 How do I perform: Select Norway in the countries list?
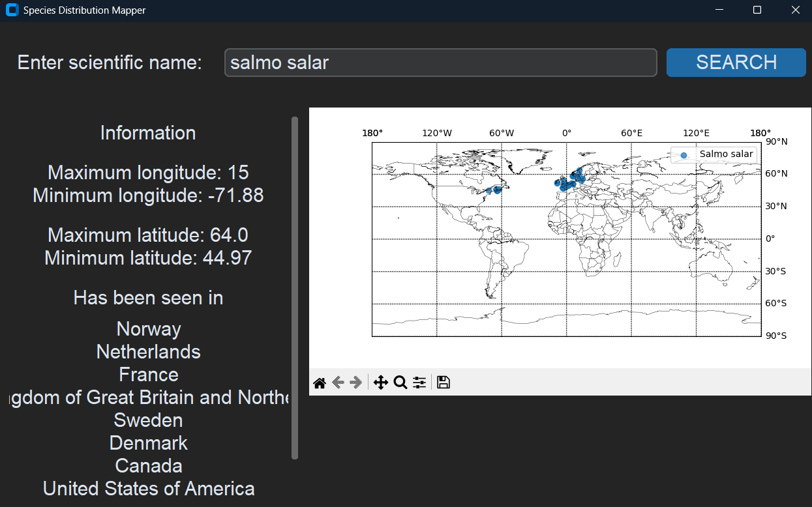149,329
